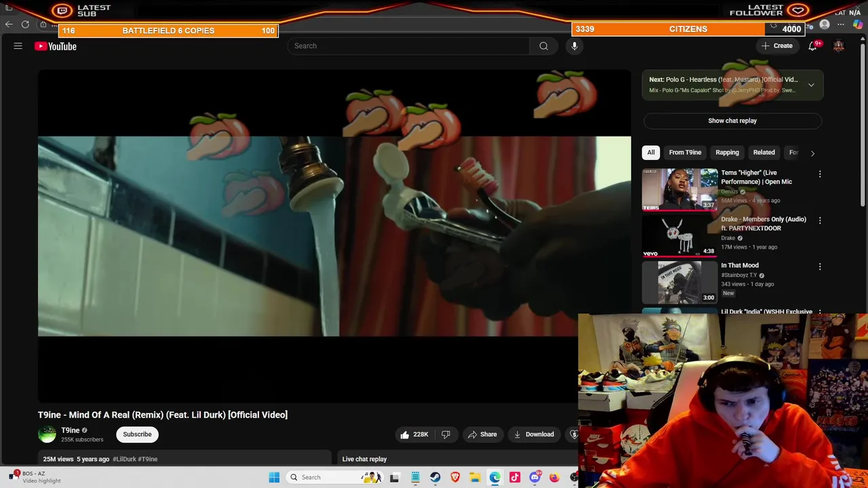
Task: Open Firefox from the taskbar
Action: 555,477
